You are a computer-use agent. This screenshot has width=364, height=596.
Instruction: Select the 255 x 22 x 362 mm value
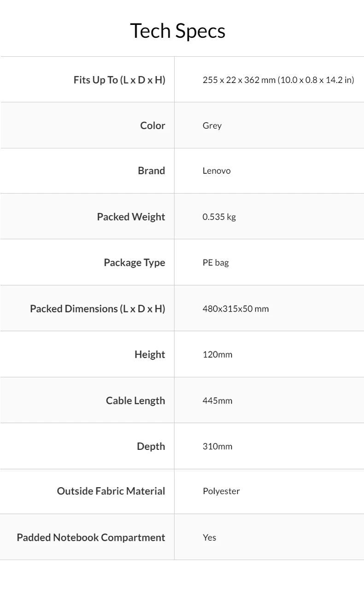click(278, 80)
